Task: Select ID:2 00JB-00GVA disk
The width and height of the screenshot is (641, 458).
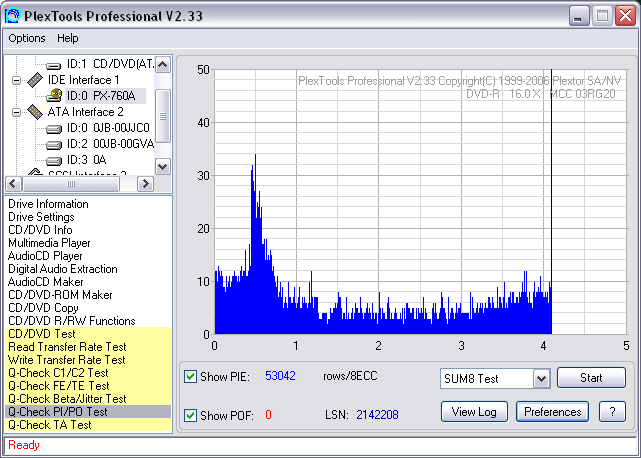Action: click(110, 144)
